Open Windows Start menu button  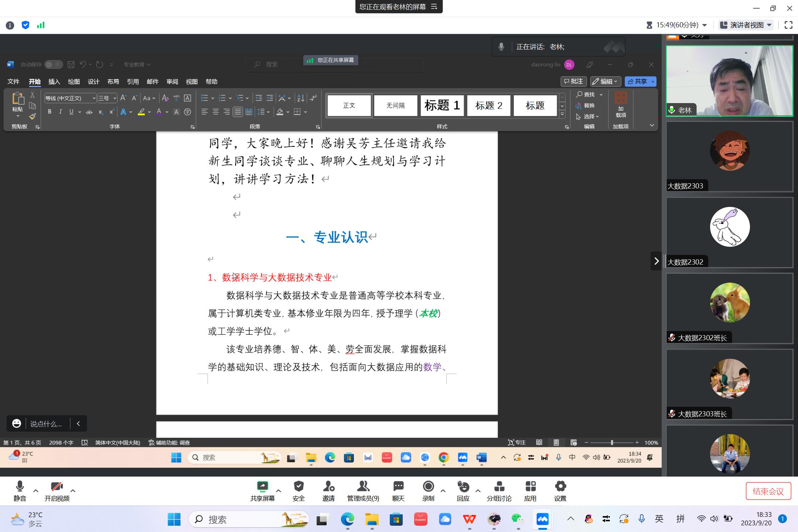pos(174,519)
